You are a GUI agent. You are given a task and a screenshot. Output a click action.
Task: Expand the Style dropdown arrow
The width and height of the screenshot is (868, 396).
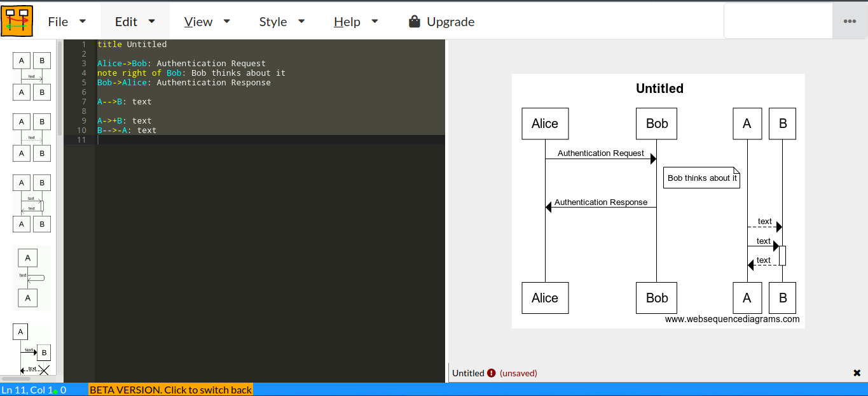click(301, 21)
